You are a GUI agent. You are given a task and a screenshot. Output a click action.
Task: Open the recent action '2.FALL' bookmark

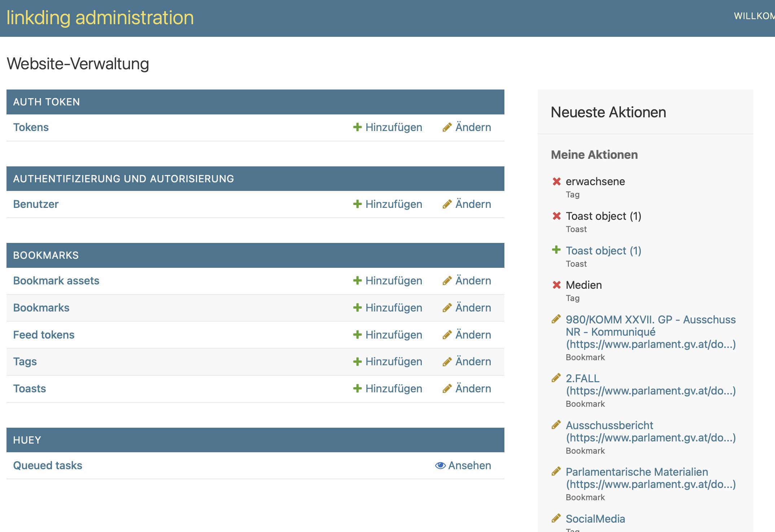point(651,384)
